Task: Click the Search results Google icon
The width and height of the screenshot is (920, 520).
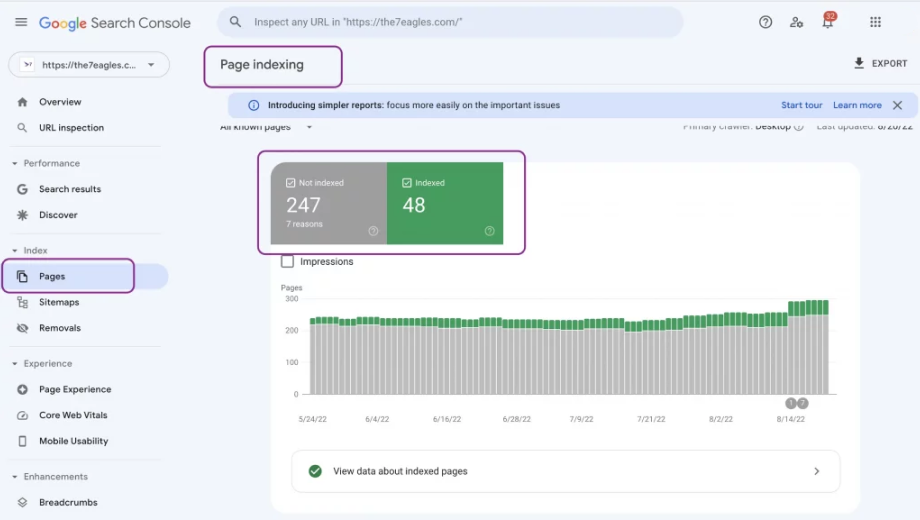Action: tap(22, 189)
